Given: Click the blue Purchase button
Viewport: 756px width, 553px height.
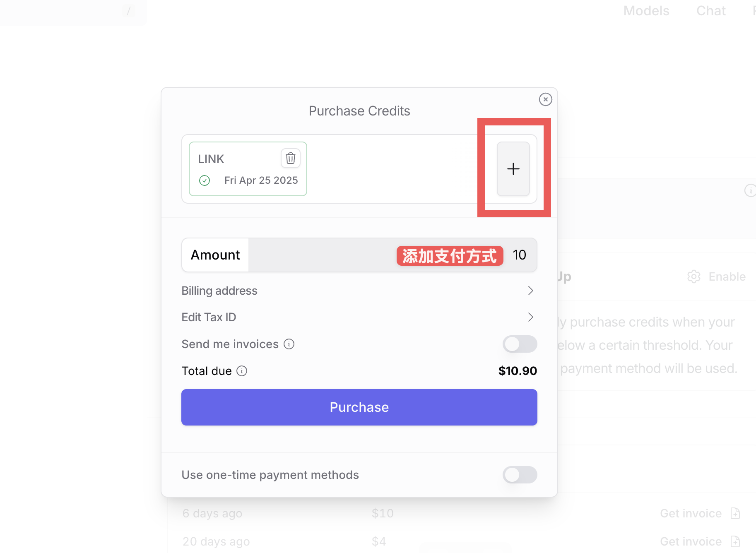Looking at the screenshot, I should [x=359, y=407].
